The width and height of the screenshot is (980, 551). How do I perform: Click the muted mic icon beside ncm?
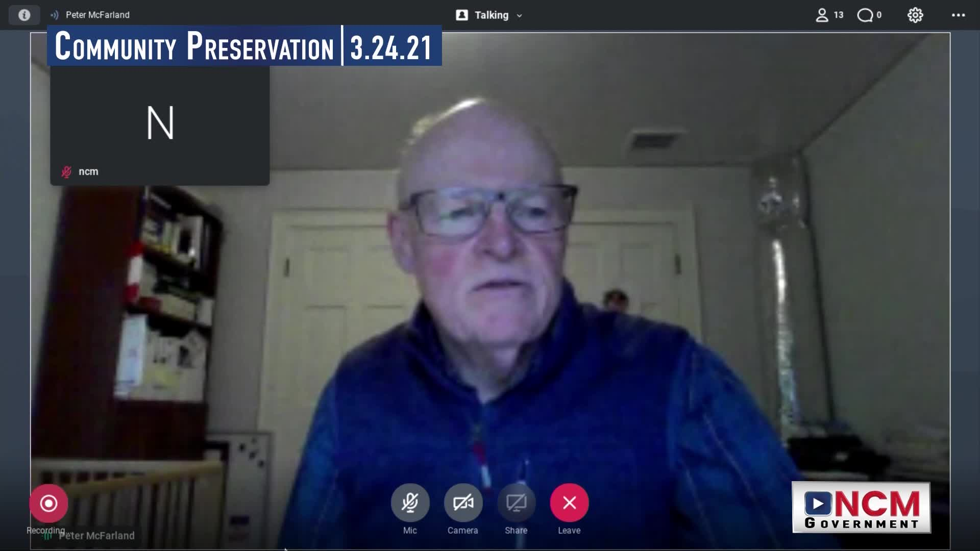point(66,172)
